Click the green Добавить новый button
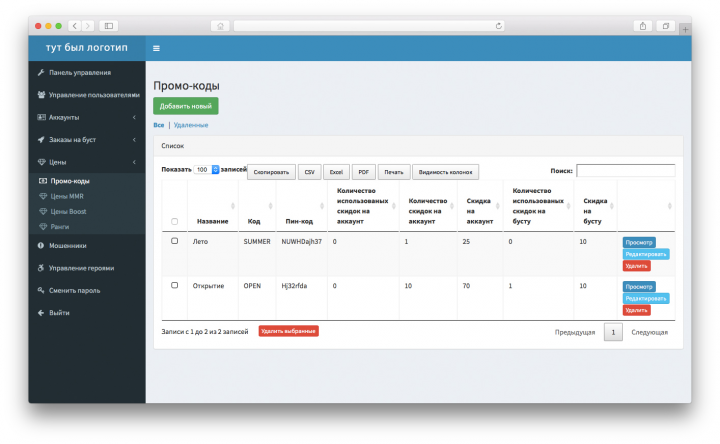 tap(186, 106)
